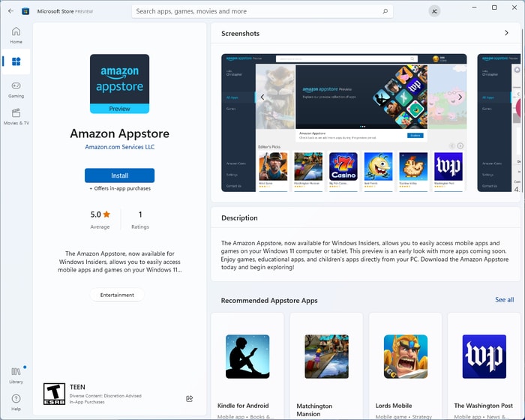
Task: Open the Library in sidebar
Action: click(x=16, y=375)
